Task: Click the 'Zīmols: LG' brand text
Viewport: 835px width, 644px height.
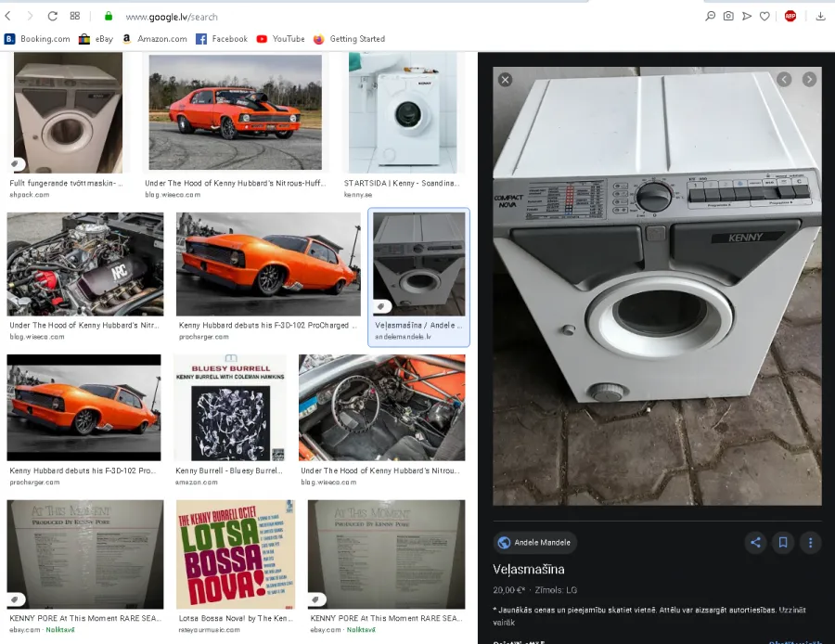Action: tap(556, 590)
